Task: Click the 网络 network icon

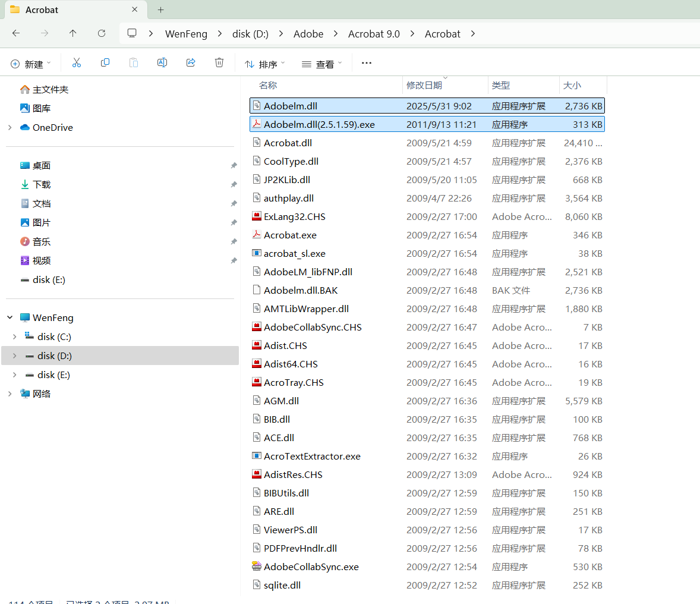Action: (x=25, y=394)
